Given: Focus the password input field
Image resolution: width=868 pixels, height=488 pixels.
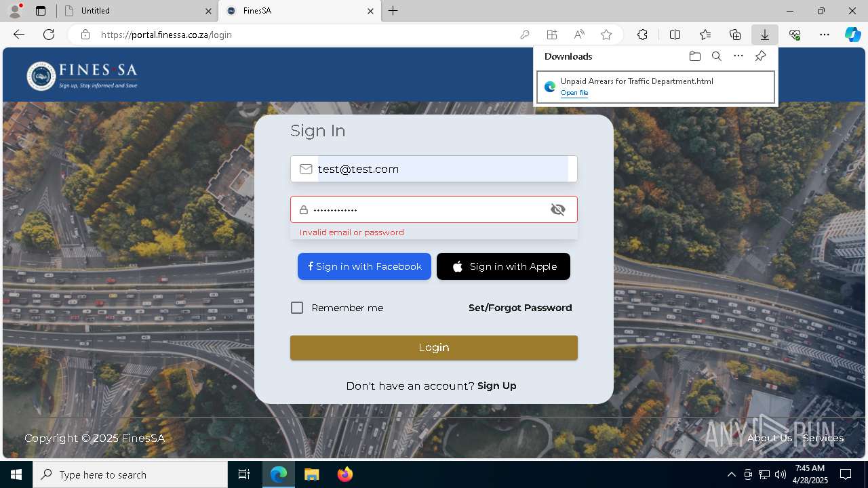Looking at the screenshot, I should coord(434,209).
